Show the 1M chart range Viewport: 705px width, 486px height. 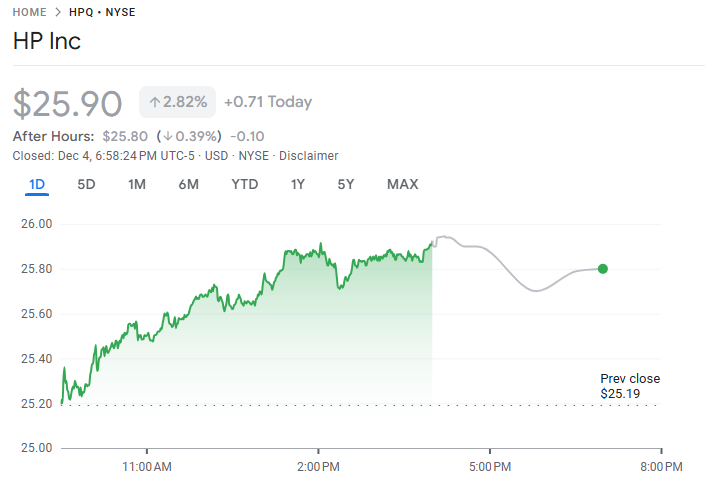137,184
